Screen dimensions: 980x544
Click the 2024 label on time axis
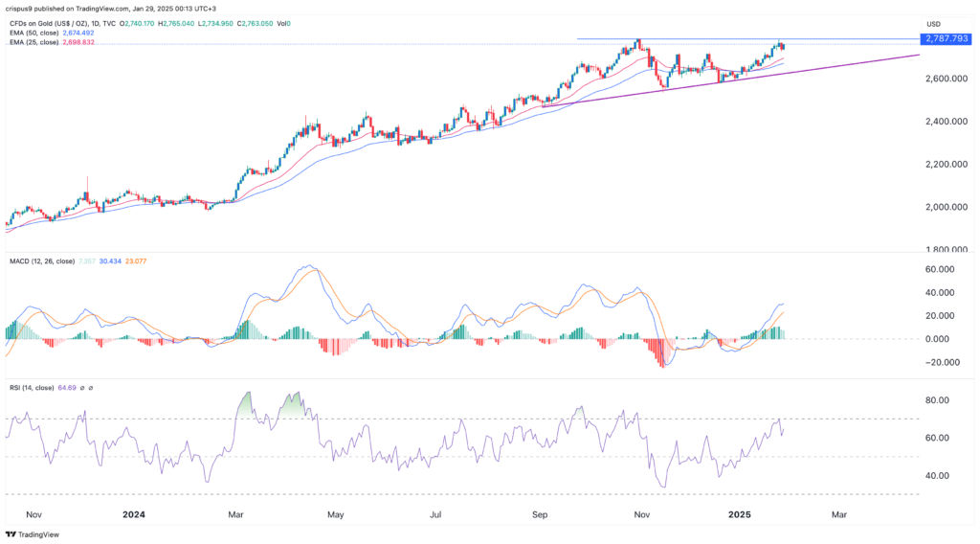(134, 513)
